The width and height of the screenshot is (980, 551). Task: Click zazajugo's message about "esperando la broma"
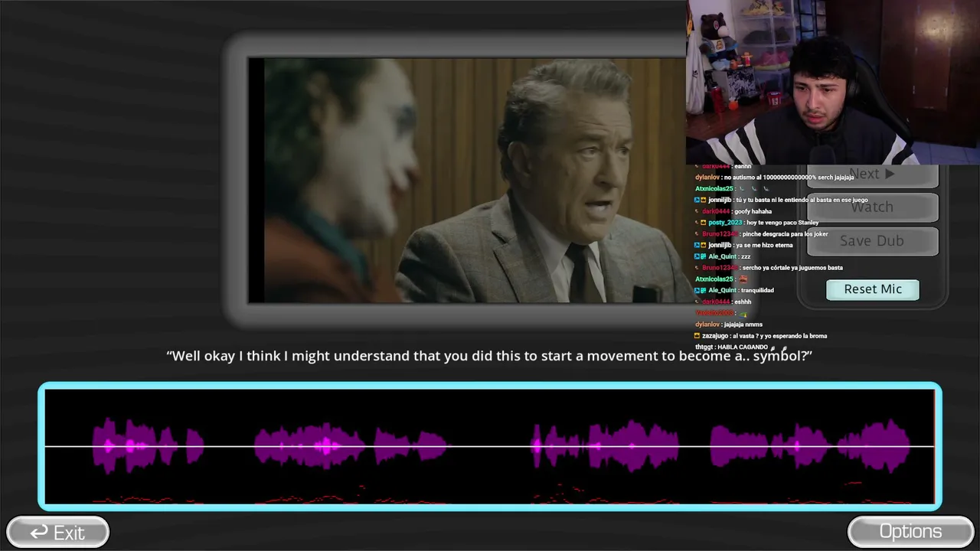761,336
